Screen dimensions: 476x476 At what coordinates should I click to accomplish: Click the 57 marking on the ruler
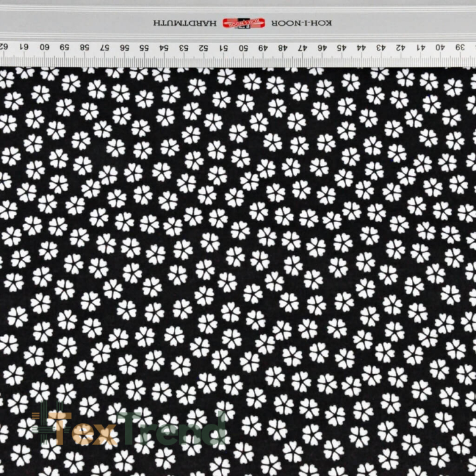point(104,48)
